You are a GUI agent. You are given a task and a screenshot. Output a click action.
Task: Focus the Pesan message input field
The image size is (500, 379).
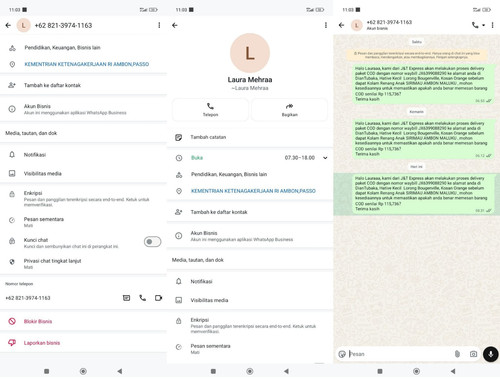[x=400, y=354]
